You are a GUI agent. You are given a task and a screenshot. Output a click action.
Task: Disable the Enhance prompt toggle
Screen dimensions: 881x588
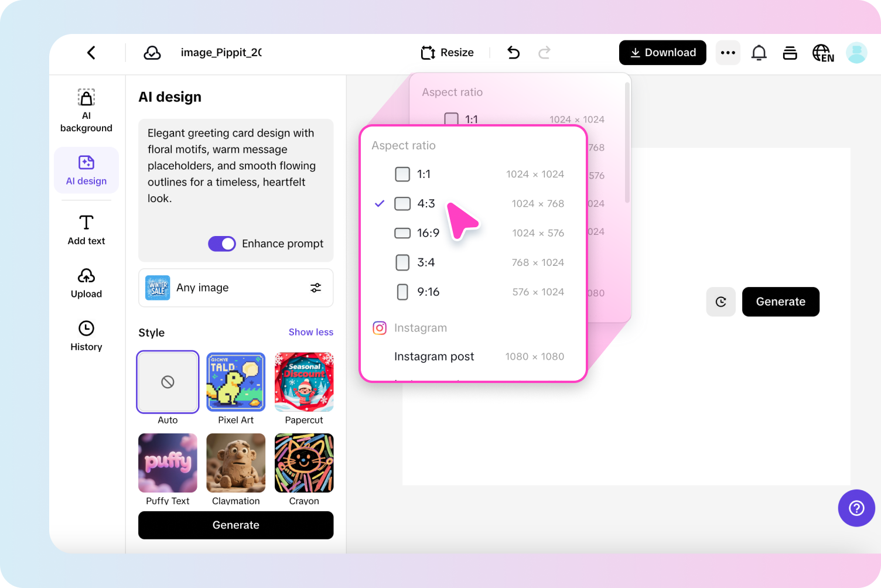(x=221, y=244)
